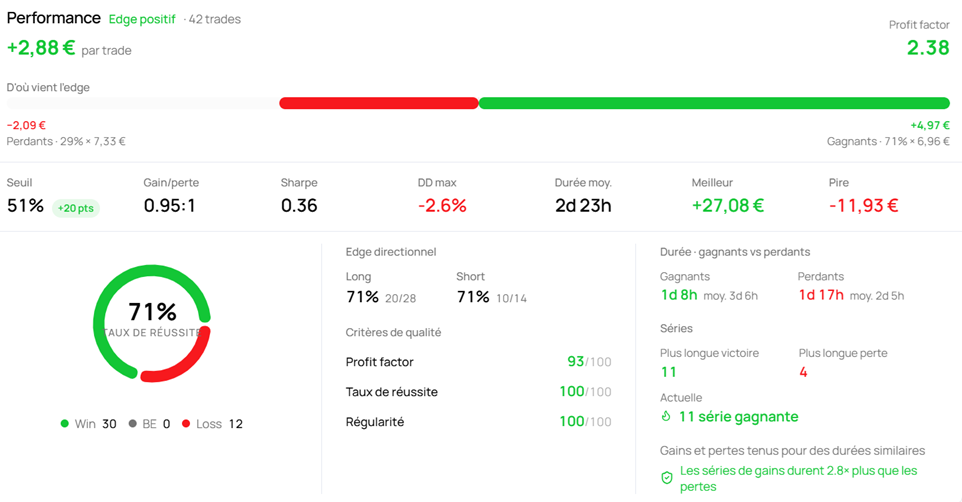
Task: Click the red losers bar segment
Action: pyautogui.click(x=379, y=103)
